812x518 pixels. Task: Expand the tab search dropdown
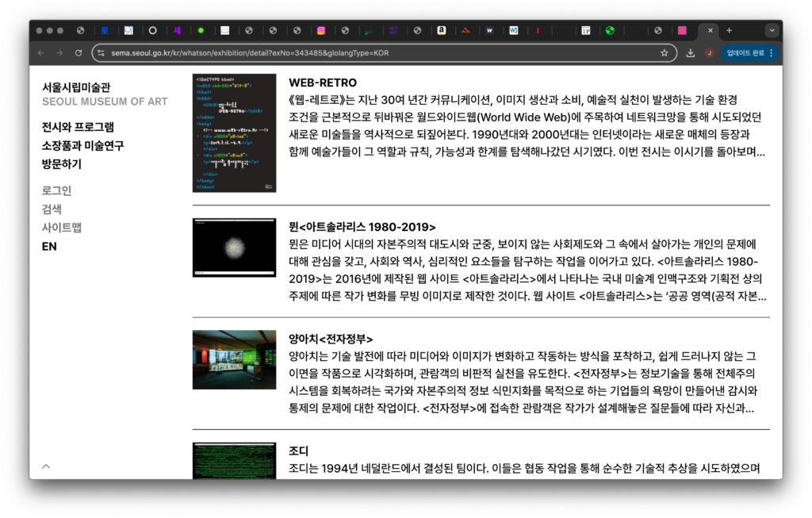click(x=772, y=31)
